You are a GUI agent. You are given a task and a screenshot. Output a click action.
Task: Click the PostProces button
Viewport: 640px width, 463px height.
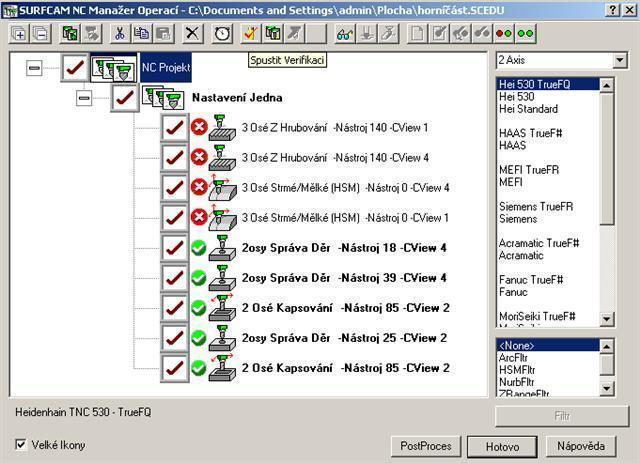point(426,446)
